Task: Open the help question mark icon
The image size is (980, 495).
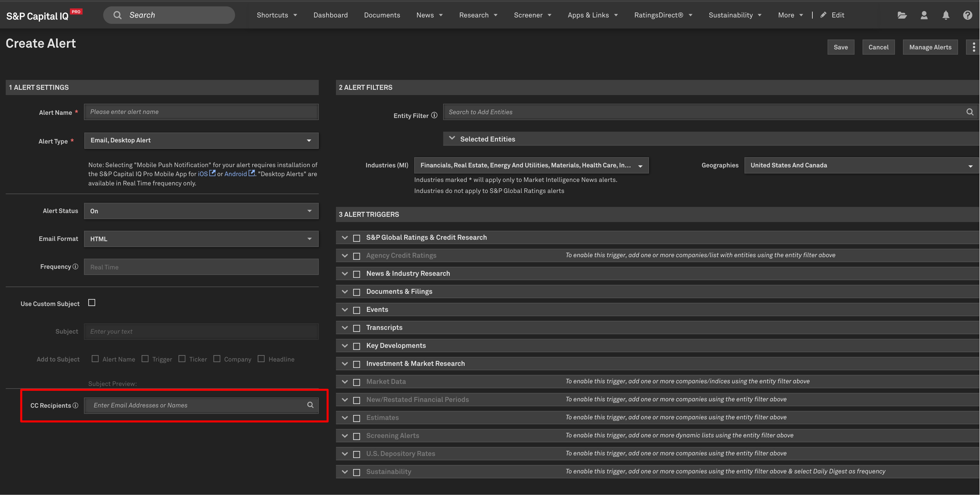Action: point(968,15)
